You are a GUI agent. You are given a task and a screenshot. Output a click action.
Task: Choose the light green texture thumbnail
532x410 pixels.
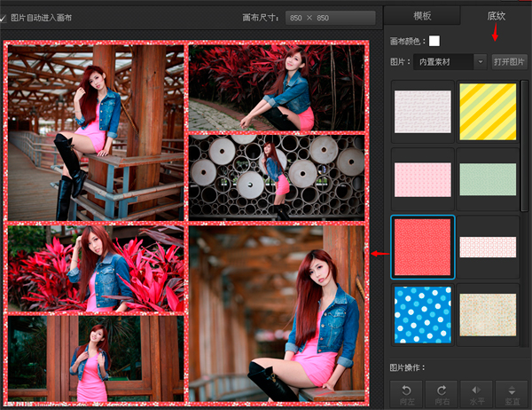click(488, 179)
